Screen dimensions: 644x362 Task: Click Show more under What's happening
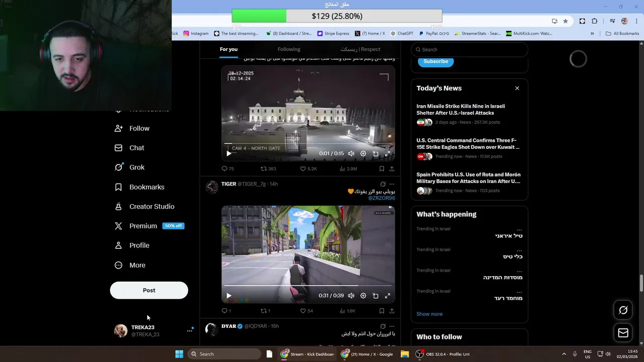point(429,314)
